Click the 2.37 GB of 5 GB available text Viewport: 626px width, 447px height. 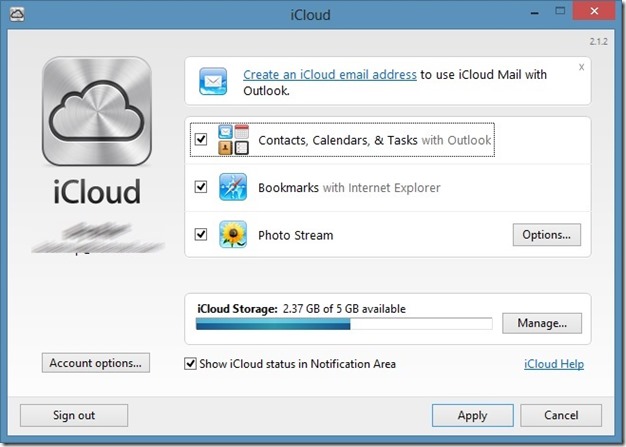coord(344,309)
